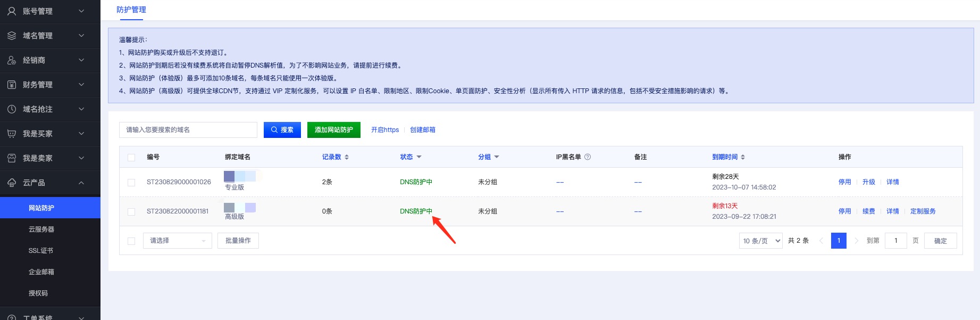Click 停用 for ST230829000001026
The image size is (980, 320).
(x=844, y=182)
